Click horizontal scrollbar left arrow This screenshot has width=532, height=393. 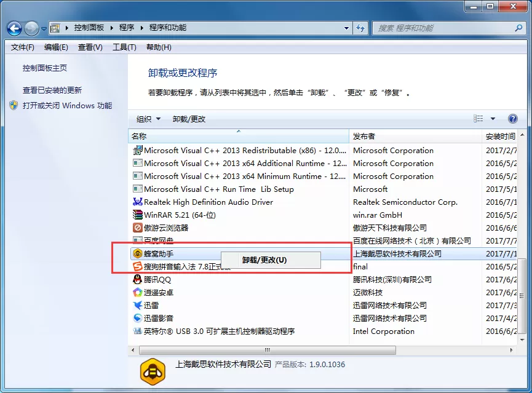pyautogui.click(x=133, y=350)
